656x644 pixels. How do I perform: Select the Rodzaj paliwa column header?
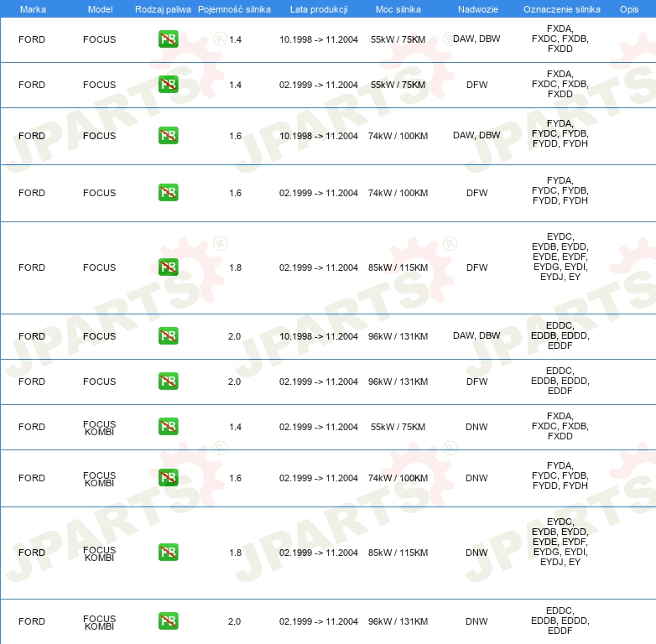coord(163,9)
